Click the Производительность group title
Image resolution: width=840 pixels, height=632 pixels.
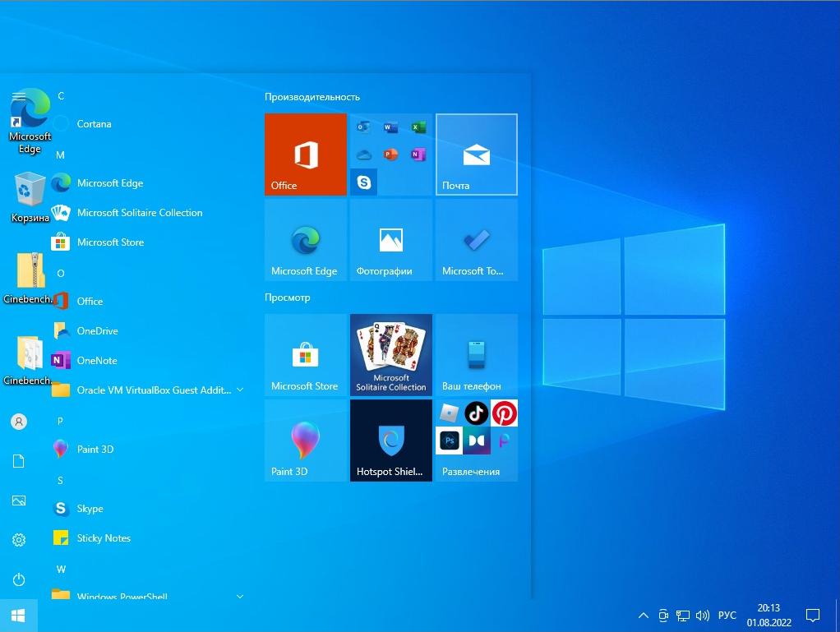click(x=312, y=97)
